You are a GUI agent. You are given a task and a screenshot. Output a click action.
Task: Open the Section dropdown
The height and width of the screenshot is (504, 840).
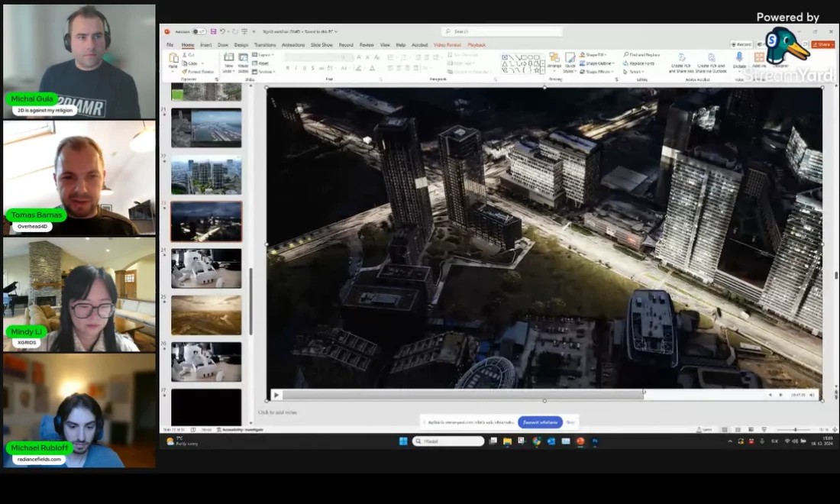pos(263,71)
